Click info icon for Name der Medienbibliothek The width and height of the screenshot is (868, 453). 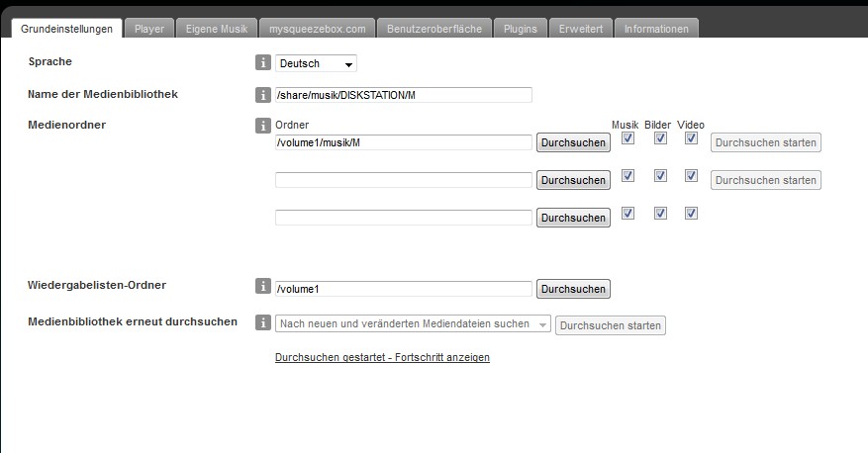263,95
